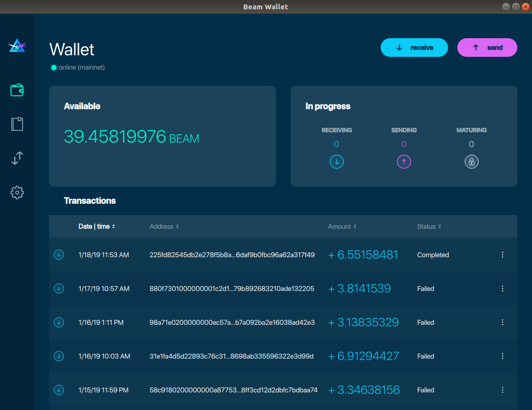Click the green online status indicator
532x410 pixels.
(53, 68)
